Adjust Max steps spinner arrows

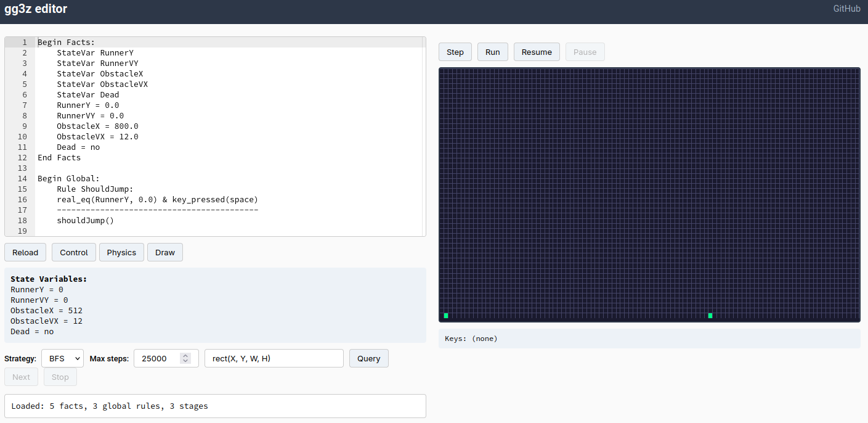coord(185,358)
